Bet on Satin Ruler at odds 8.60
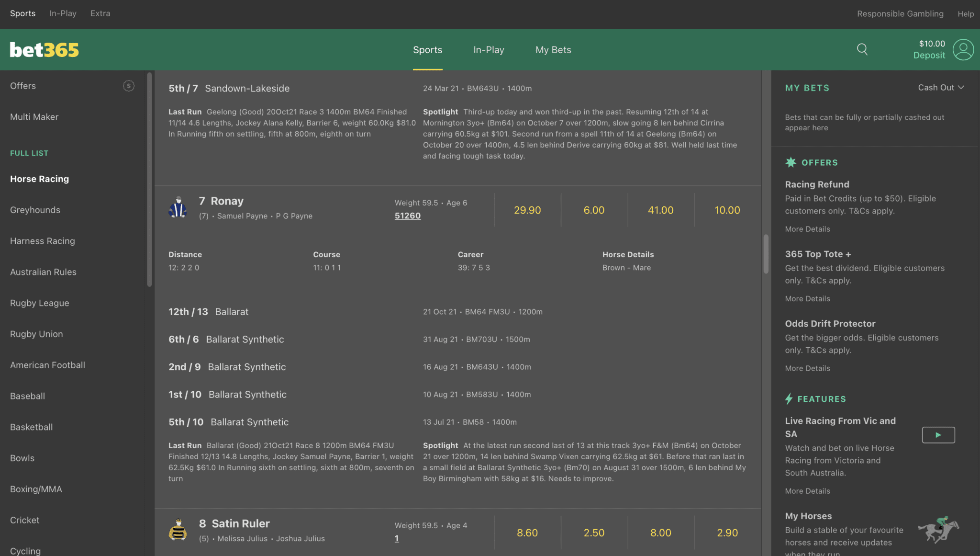Image resolution: width=980 pixels, height=556 pixels. pos(527,533)
